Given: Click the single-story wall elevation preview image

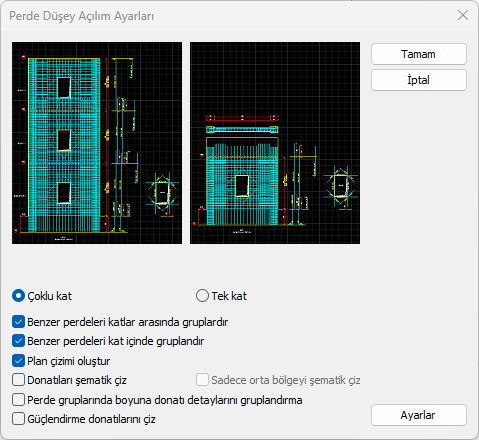Looking at the screenshot, I should (275, 143).
